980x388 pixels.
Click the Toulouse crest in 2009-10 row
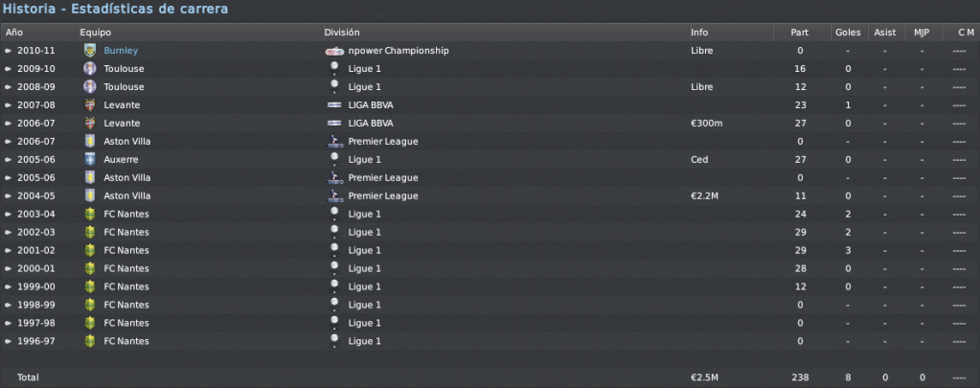tap(90, 69)
